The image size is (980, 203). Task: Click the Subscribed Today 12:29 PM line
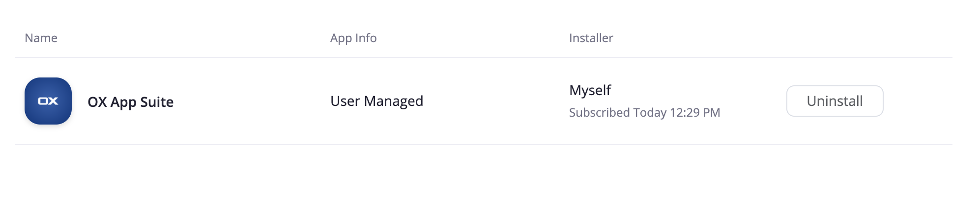pos(644,113)
